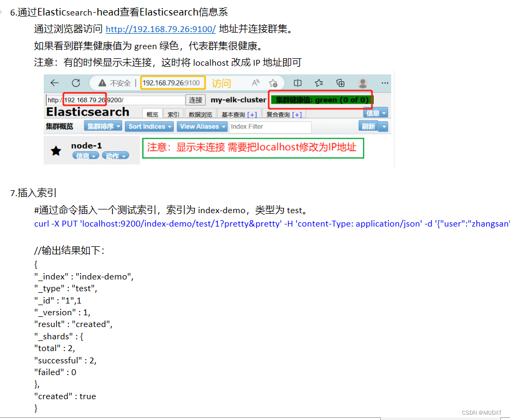Open the 复合查询 compound query tab
This screenshot has width=510, height=420.
(x=284, y=114)
